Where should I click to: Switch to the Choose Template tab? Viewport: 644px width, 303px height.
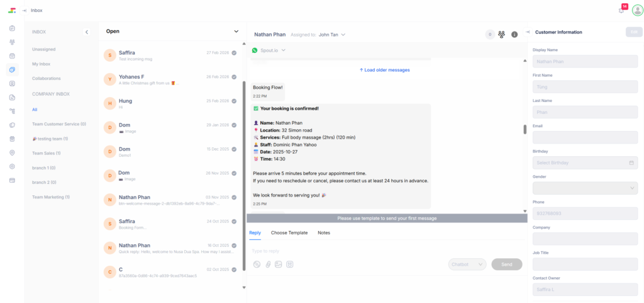click(289, 233)
